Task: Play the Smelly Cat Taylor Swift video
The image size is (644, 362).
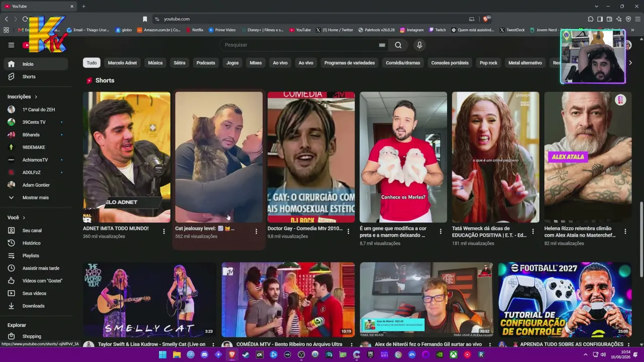Action: [x=149, y=299]
